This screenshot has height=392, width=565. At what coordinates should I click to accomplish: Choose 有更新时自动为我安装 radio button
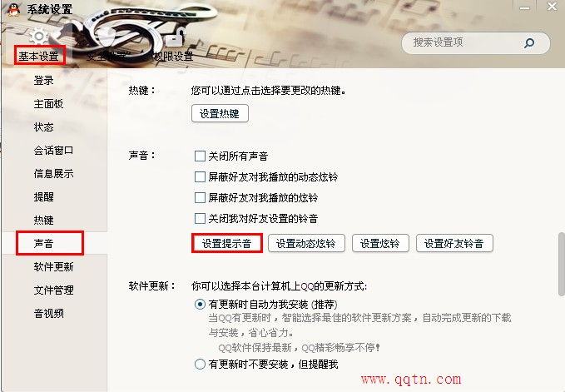pos(200,305)
